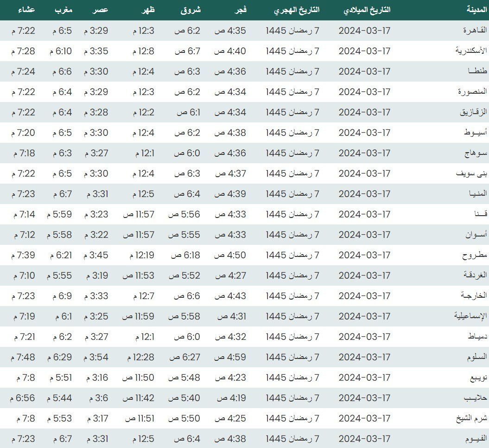Select the دمياط city cell
The width and height of the screenshot is (489, 448).
click(x=477, y=336)
